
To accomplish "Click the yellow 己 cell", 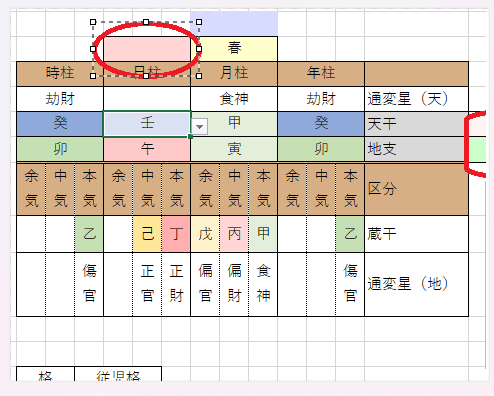I will point(147,234).
